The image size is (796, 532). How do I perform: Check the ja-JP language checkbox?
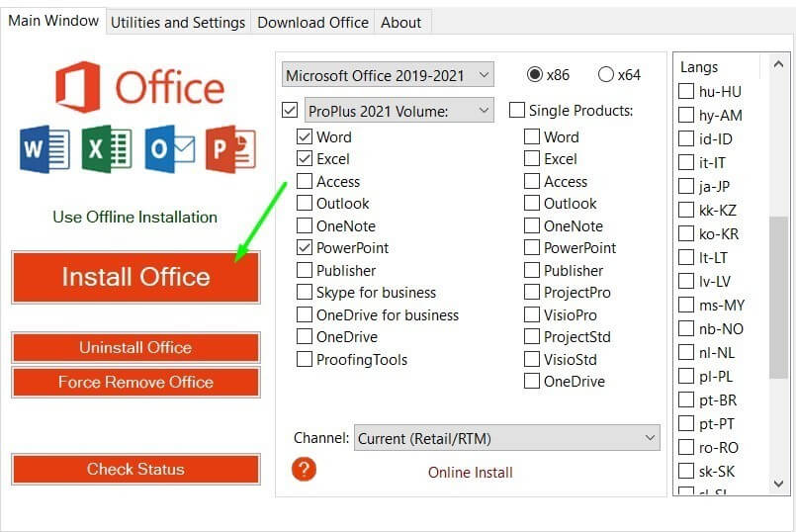click(x=685, y=187)
